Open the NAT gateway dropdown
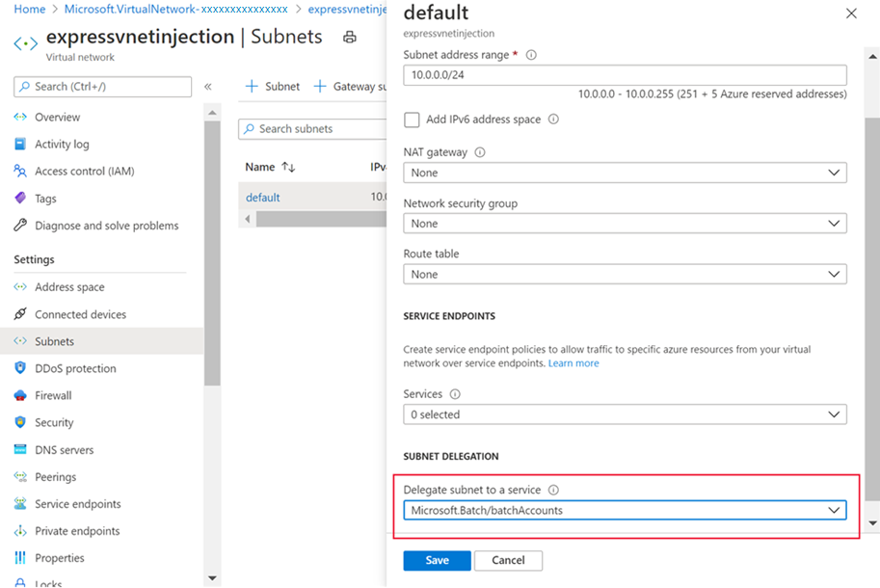The image size is (880, 588). [625, 174]
